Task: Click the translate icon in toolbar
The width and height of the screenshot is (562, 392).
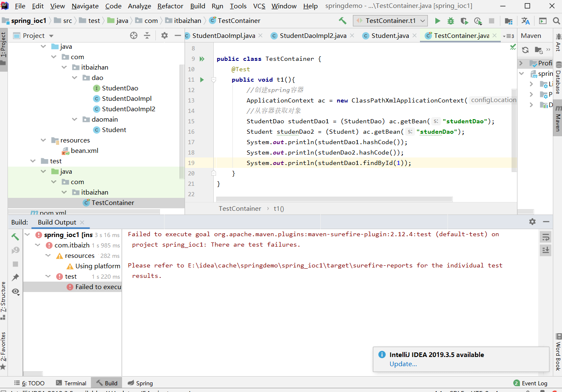Action: pos(526,21)
